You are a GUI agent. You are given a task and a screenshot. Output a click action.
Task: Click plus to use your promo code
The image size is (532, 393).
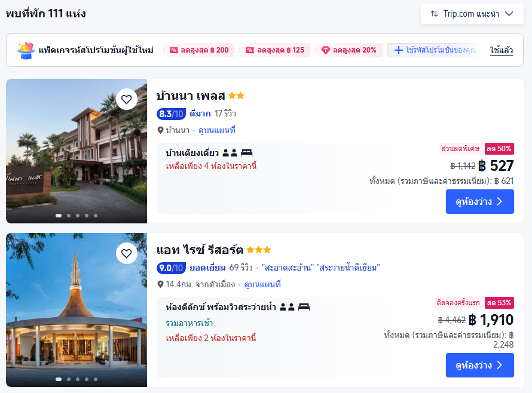[x=399, y=50]
